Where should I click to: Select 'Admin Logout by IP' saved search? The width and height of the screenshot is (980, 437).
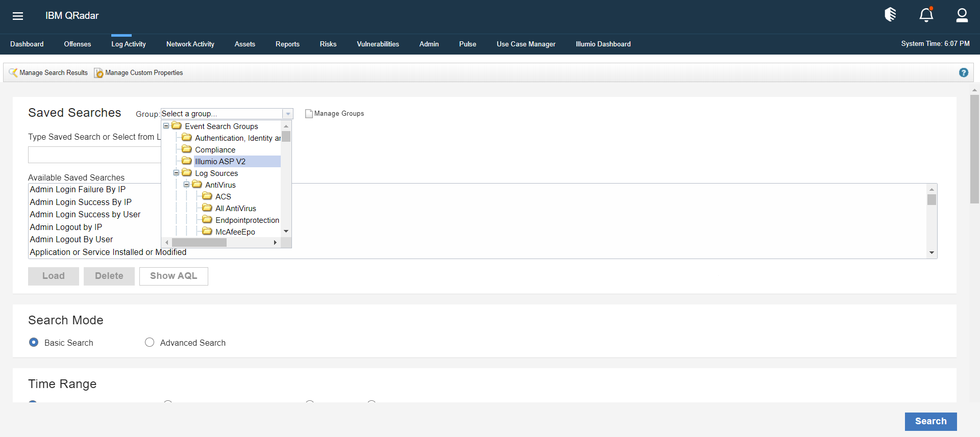point(66,227)
